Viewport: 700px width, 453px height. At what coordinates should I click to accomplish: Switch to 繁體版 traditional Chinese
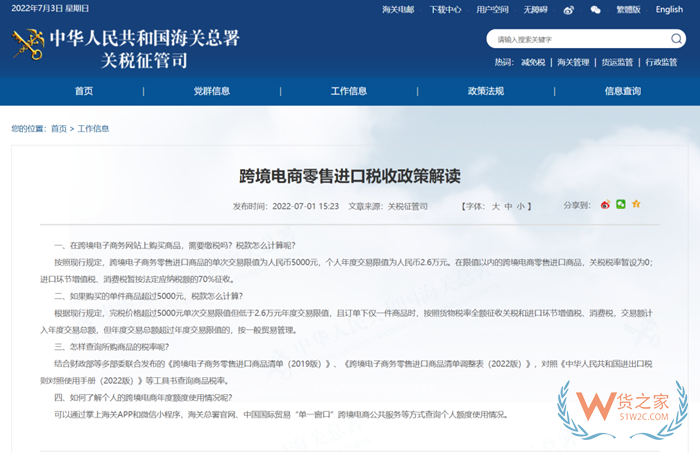click(629, 10)
